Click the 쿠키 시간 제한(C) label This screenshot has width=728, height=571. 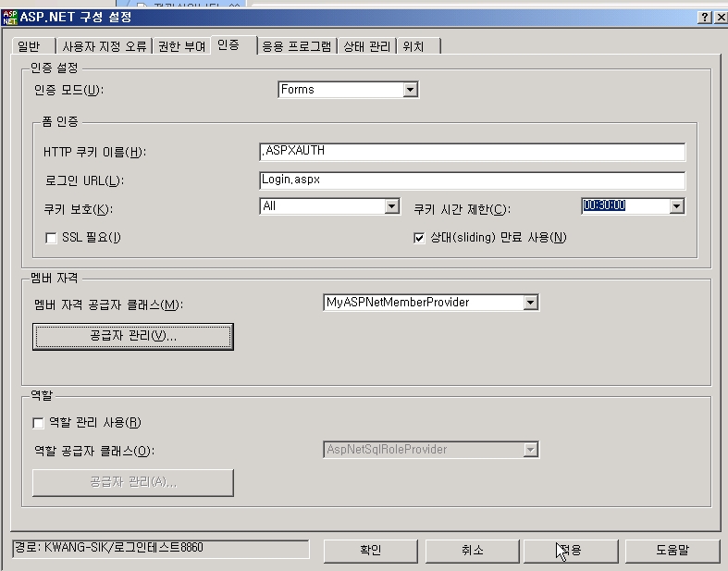(462, 209)
